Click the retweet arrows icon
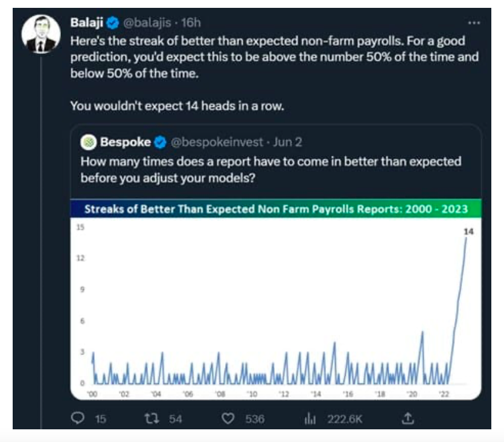 152,418
